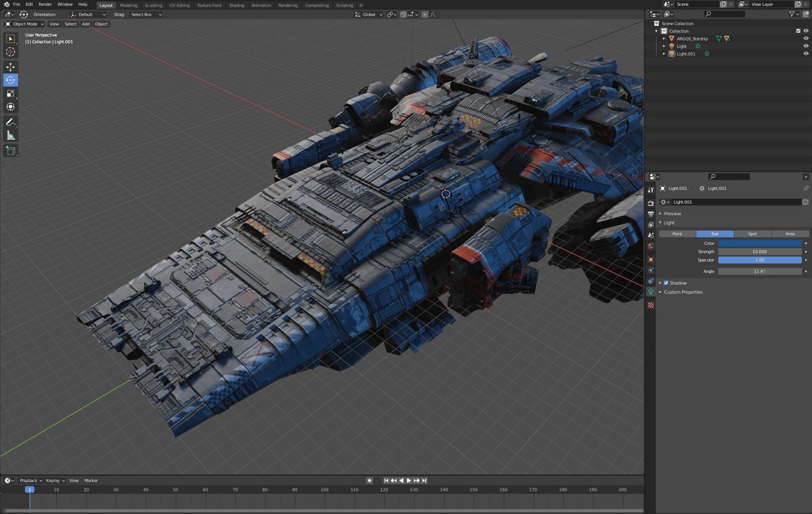Toggle the Shadow checkbox
The height and width of the screenshot is (514, 812).
(x=666, y=283)
